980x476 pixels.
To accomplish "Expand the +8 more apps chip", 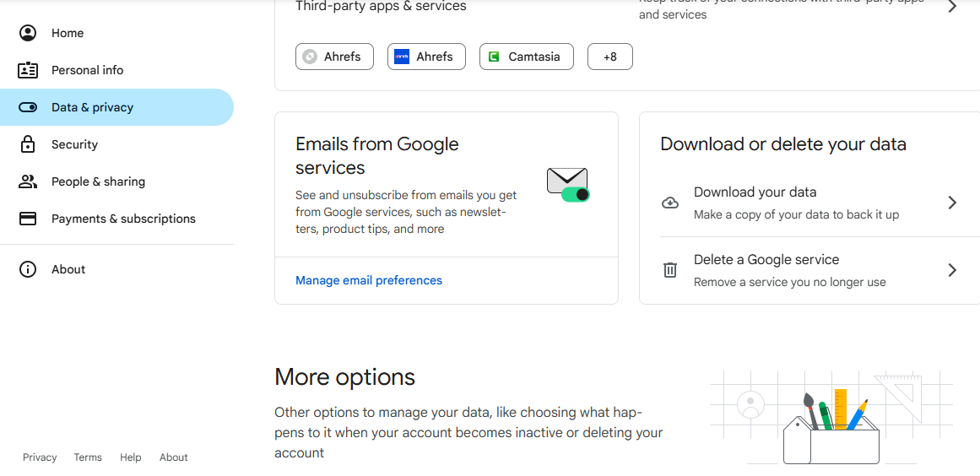I will tap(609, 57).
